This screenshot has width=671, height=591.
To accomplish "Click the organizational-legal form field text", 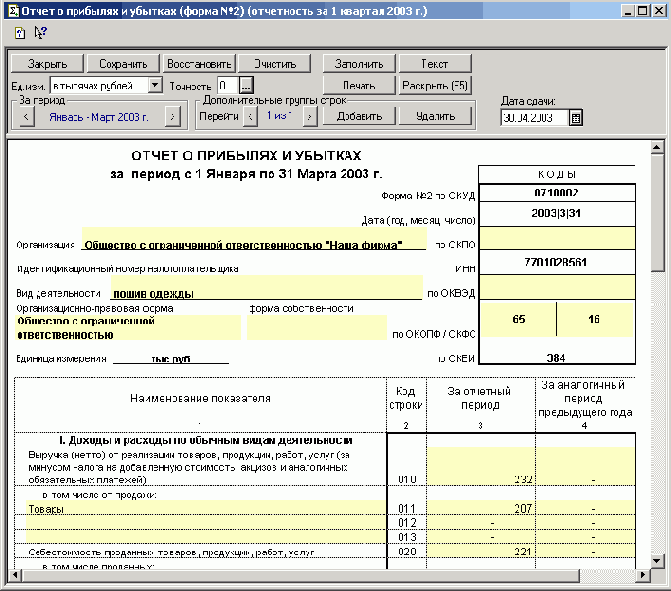I will pyautogui.click(x=128, y=328).
